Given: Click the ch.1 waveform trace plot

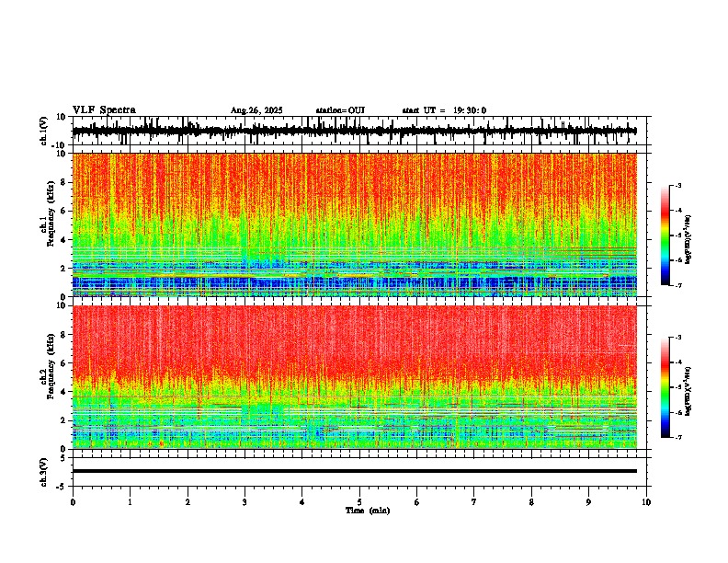Looking at the screenshot, I should point(355,131).
